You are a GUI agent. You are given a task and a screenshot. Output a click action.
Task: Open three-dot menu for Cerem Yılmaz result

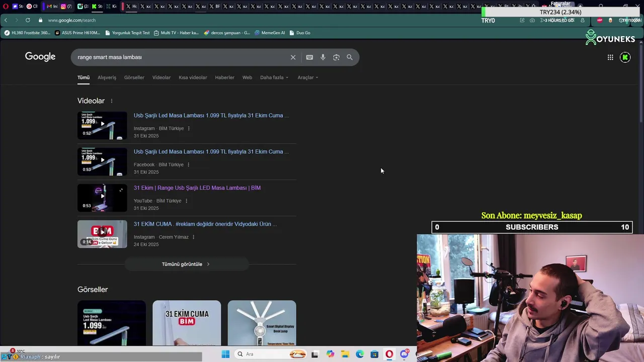(193, 237)
